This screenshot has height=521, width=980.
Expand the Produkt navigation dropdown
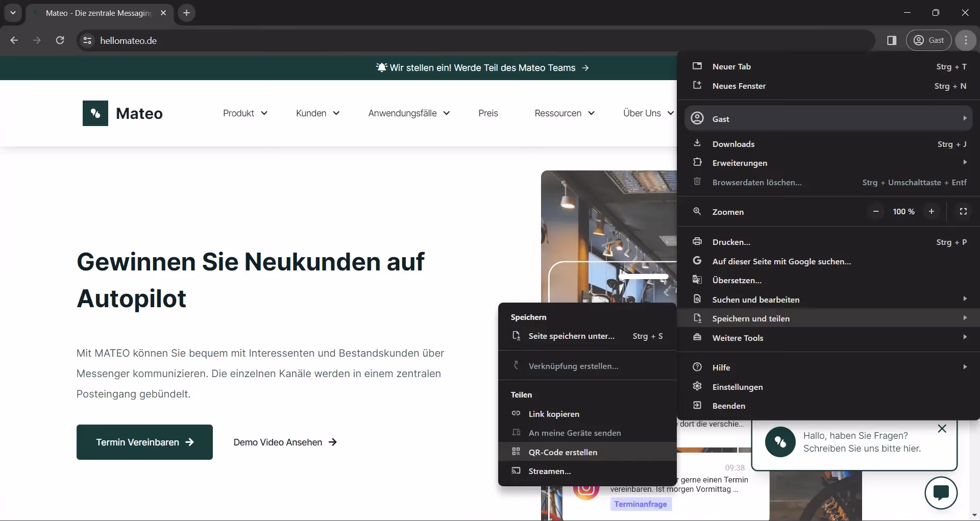click(245, 113)
